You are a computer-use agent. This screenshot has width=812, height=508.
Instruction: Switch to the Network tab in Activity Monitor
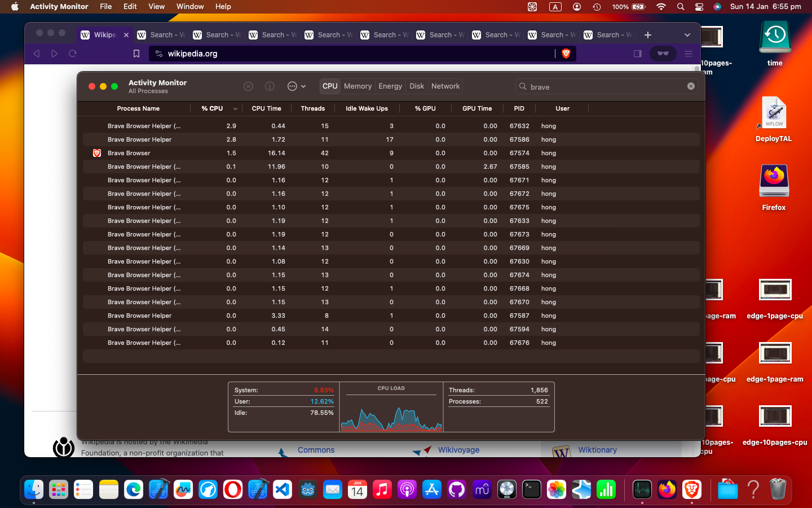click(x=445, y=86)
